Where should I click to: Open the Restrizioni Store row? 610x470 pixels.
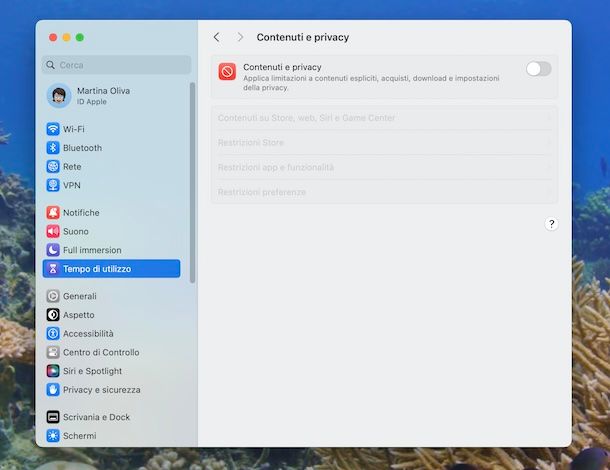pyautogui.click(x=384, y=142)
